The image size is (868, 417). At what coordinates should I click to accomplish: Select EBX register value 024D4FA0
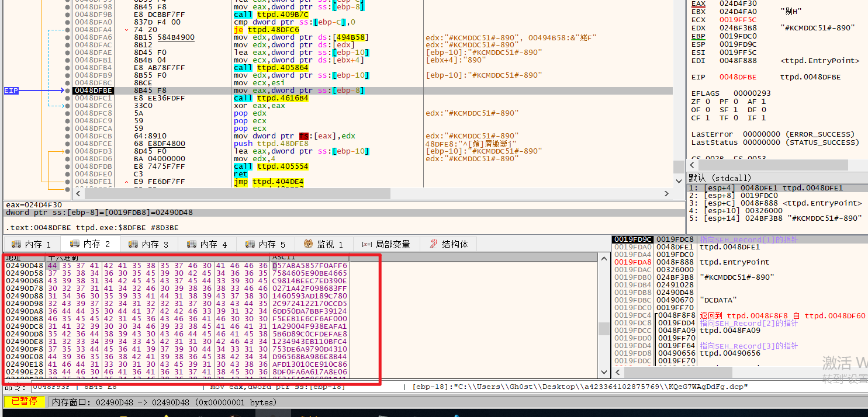click(738, 11)
